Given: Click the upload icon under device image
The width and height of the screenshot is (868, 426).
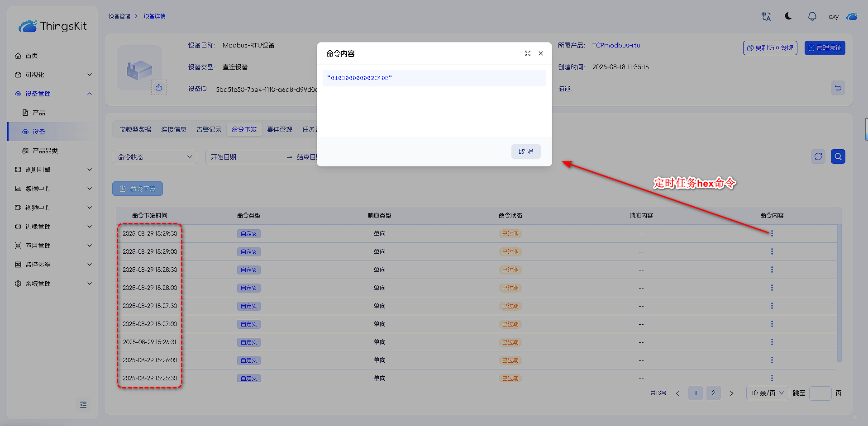Looking at the screenshot, I should click(159, 87).
